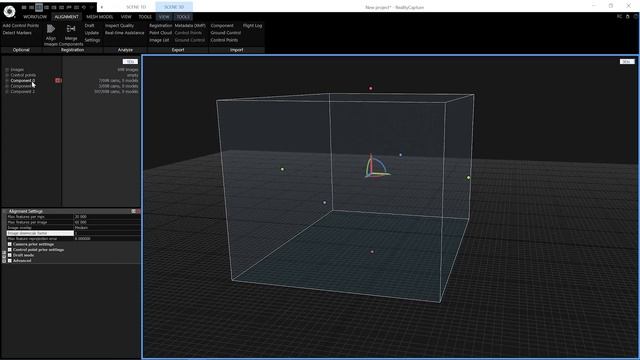Click the RealityCapture application logo button
The width and height of the screenshot is (640, 360).
click(x=9, y=11)
